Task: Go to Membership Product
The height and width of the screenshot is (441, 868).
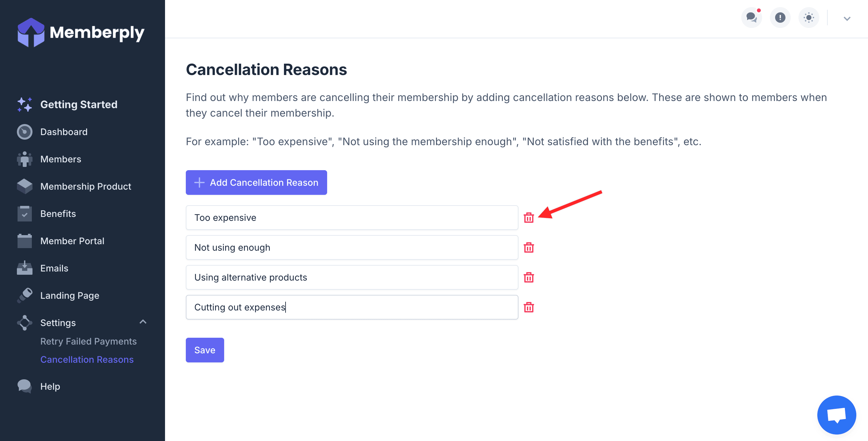Action: click(85, 186)
